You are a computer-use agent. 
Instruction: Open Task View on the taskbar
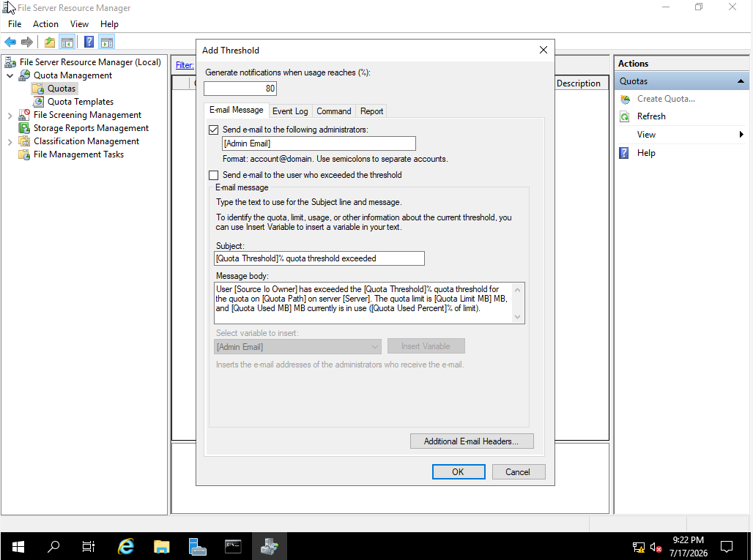[x=89, y=546]
